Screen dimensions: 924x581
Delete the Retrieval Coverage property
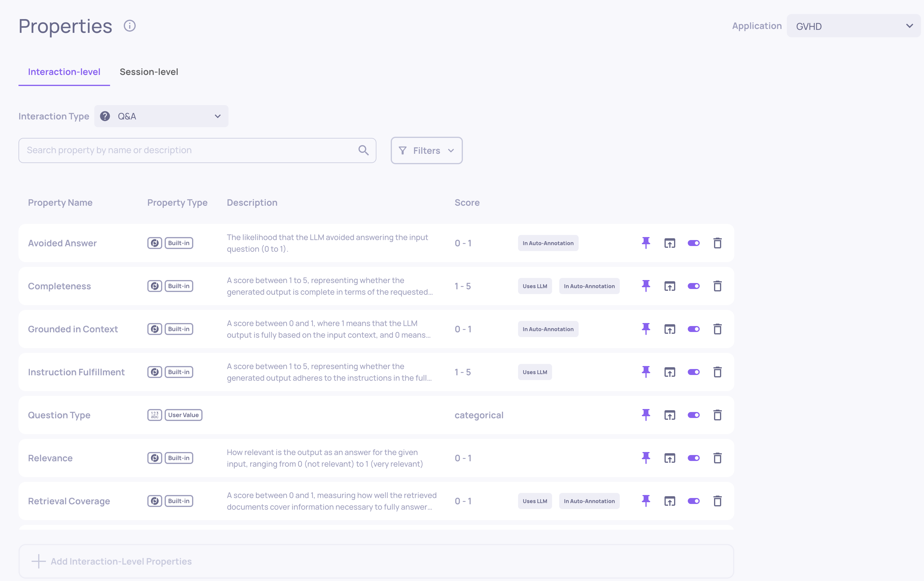coord(717,501)
